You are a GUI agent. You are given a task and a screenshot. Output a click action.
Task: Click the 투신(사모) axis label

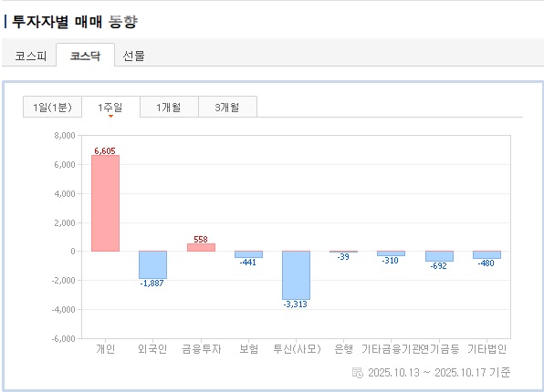(x=297, y=348)
